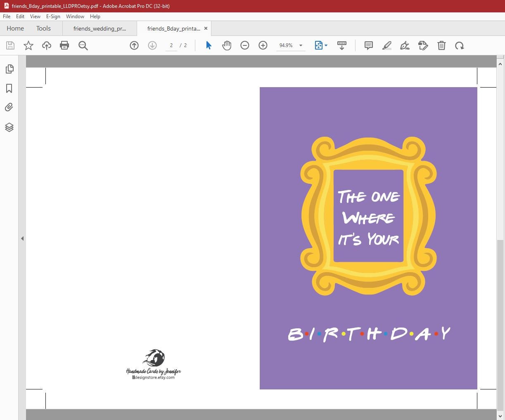This screenshot has width=505, height=420.
Task: Open the search tool
Action: click(83, 45)
